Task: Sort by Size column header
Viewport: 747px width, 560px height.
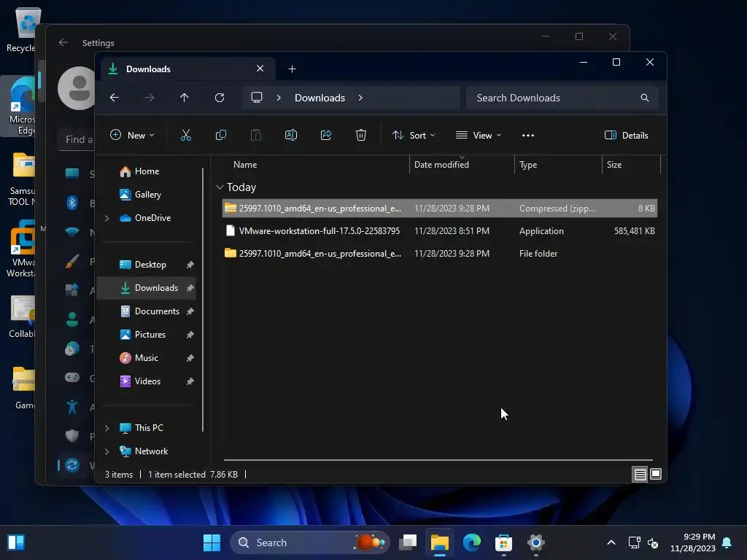Action: coord(631,165)
